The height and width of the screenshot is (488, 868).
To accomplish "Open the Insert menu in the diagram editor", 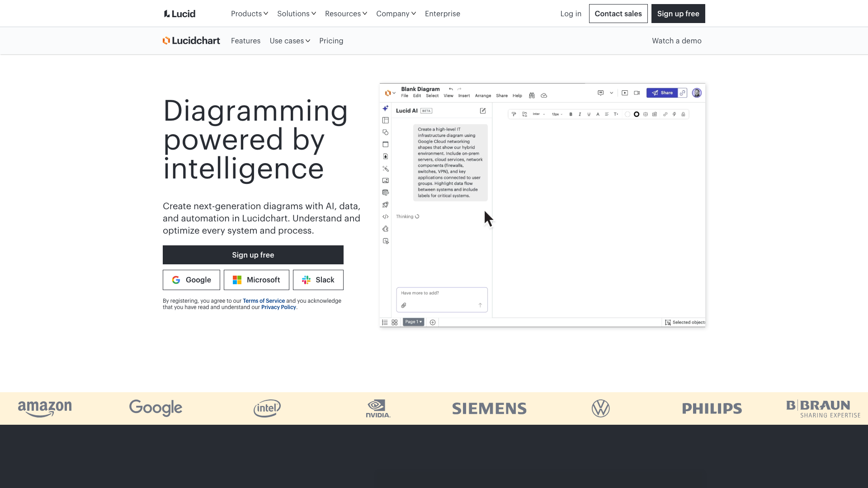I will point(464,96).
